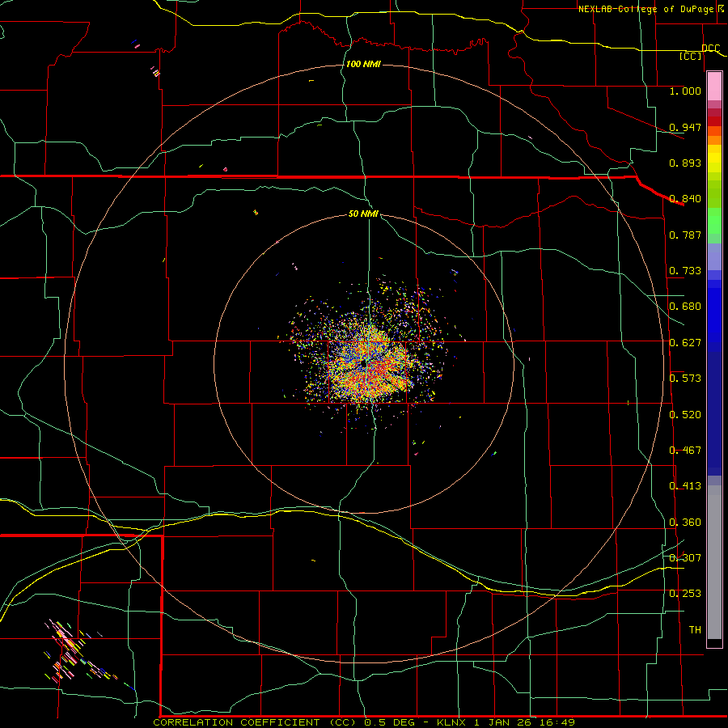Click the 0.307 legend value
Screen dimensions: 728x728
(685, 558)
